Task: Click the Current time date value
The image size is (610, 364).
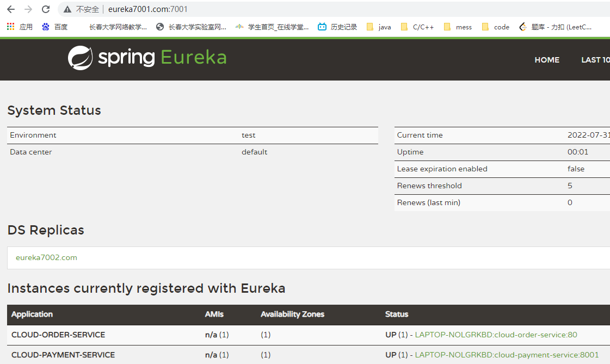Action: coord(589,135)
